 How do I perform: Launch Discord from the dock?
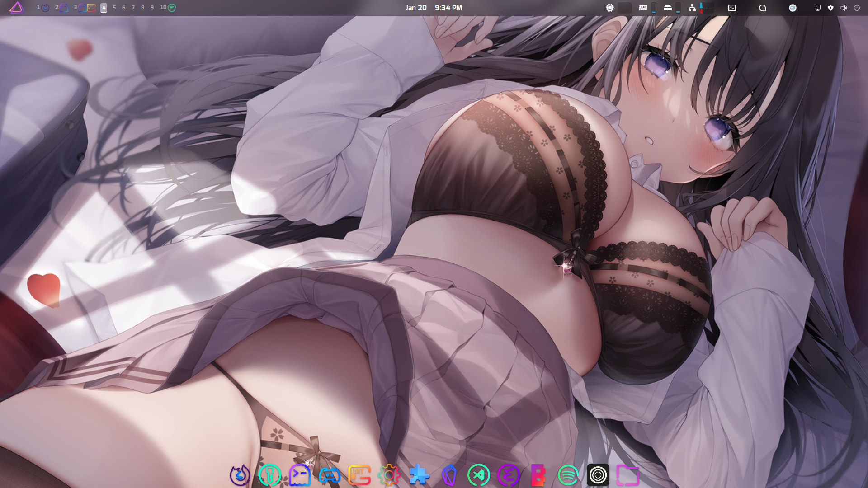coord(329,475)
